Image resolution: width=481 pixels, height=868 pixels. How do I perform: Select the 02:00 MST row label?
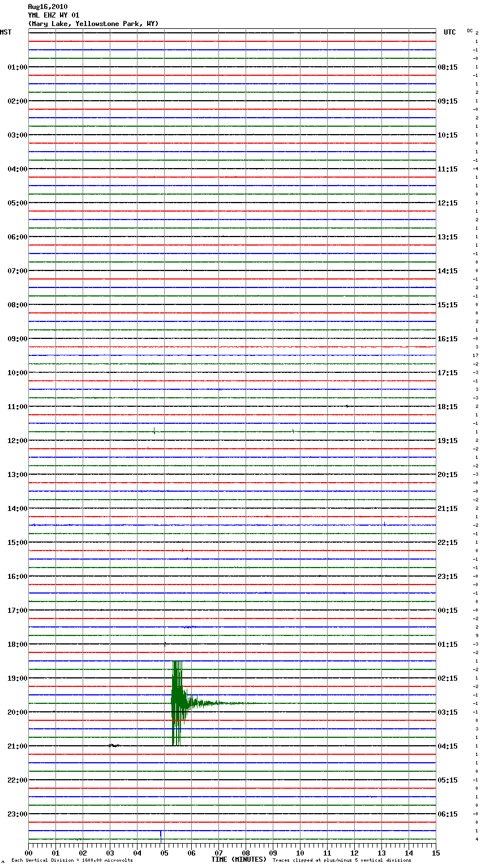click(x=18, y=101)
